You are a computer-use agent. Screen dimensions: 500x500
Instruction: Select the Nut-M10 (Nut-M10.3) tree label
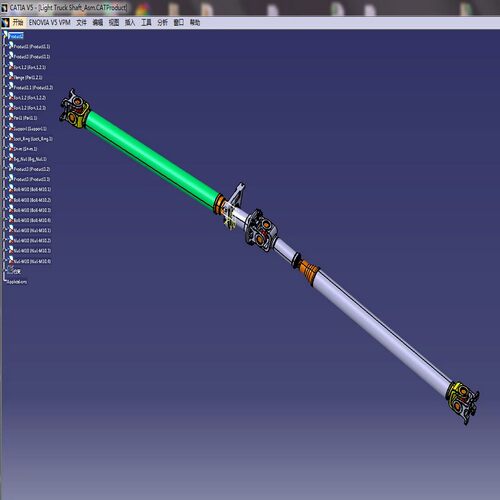point(32,251)
